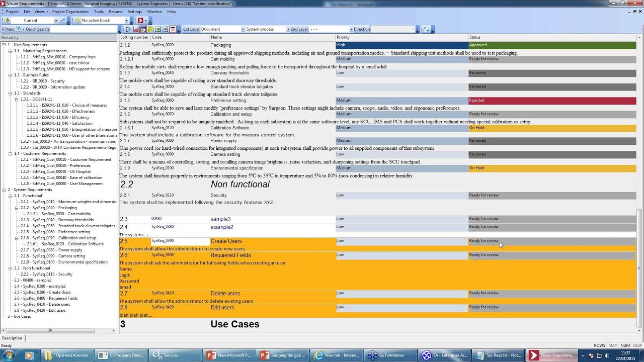Open Windows Media Player from the taskbar
The image size is (644, 362).
pyautogui.click(x=29, y=355)
